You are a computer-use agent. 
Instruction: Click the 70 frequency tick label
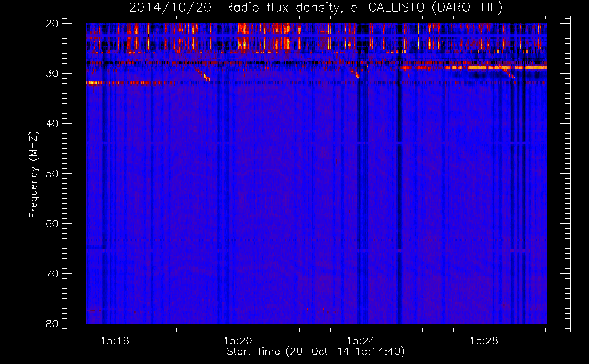point(52,274)
